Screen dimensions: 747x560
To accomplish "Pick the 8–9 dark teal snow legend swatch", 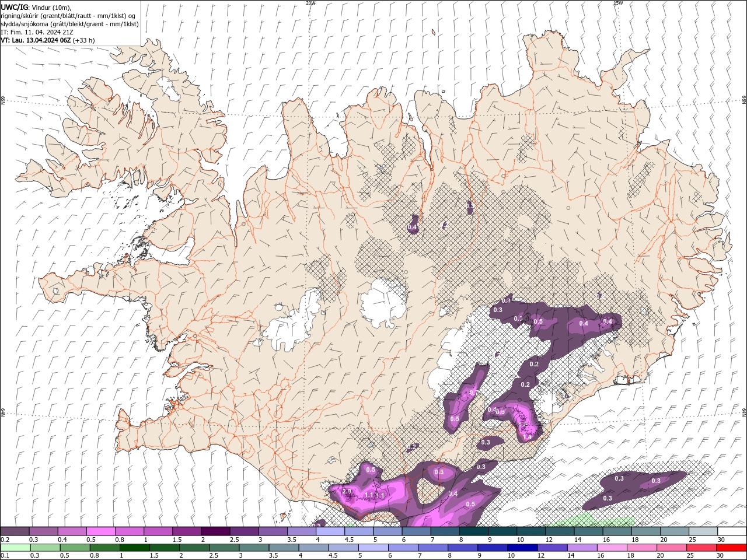I will 474,531.
